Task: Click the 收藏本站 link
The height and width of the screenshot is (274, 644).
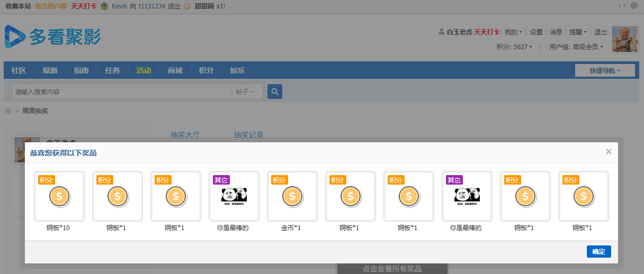Action: [x=18, y=6]
